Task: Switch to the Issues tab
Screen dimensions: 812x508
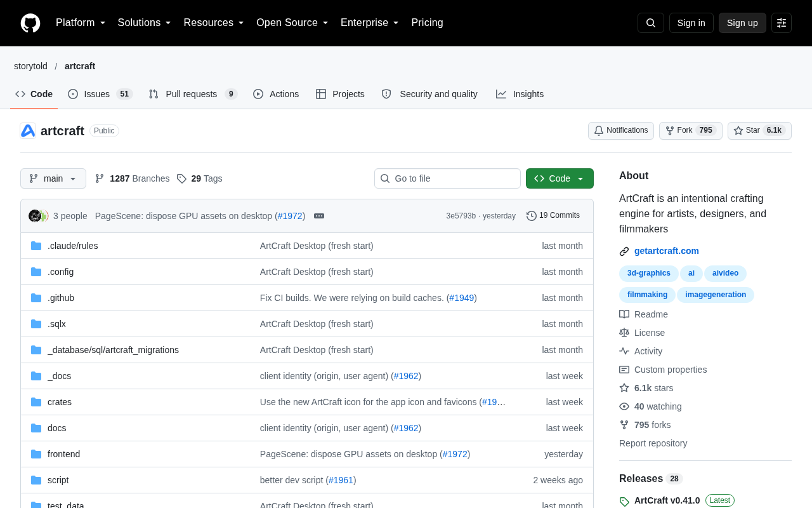Action: (100, 94)
